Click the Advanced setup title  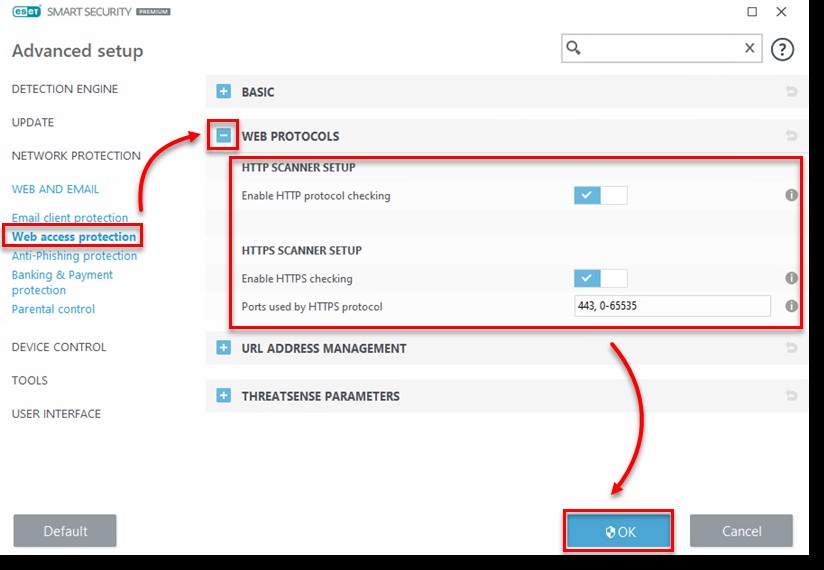(77, 51)
